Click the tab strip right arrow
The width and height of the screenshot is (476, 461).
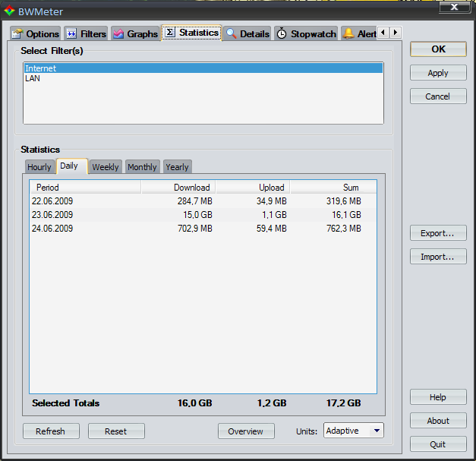tap(396, 33)
